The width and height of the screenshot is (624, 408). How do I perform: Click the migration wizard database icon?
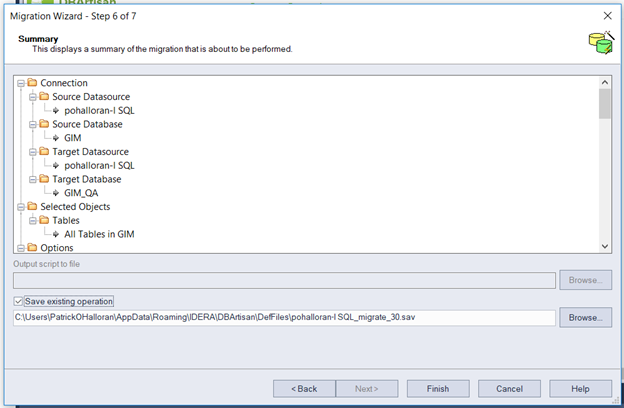click(601, 43)
